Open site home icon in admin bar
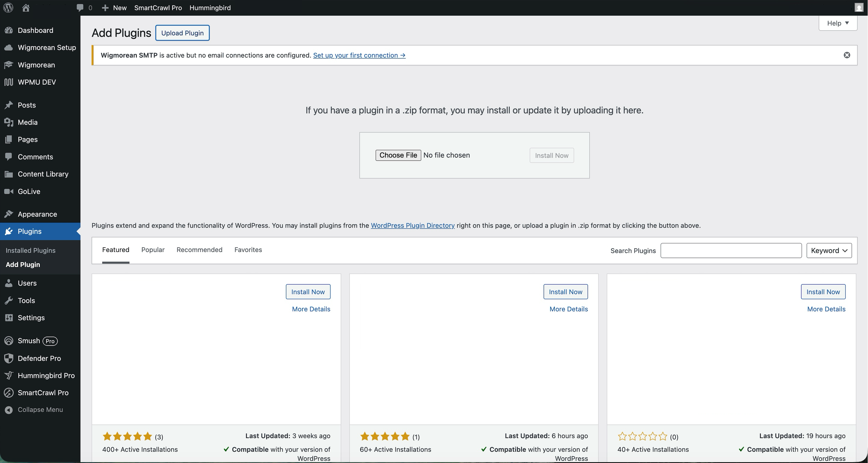Viewport: 868px width, 463px height. (26, 8)
